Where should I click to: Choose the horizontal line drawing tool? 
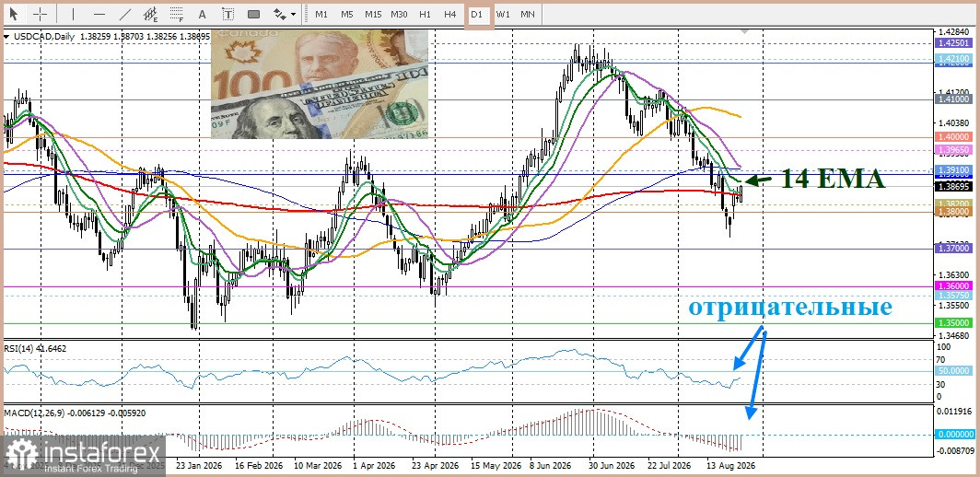99,14
